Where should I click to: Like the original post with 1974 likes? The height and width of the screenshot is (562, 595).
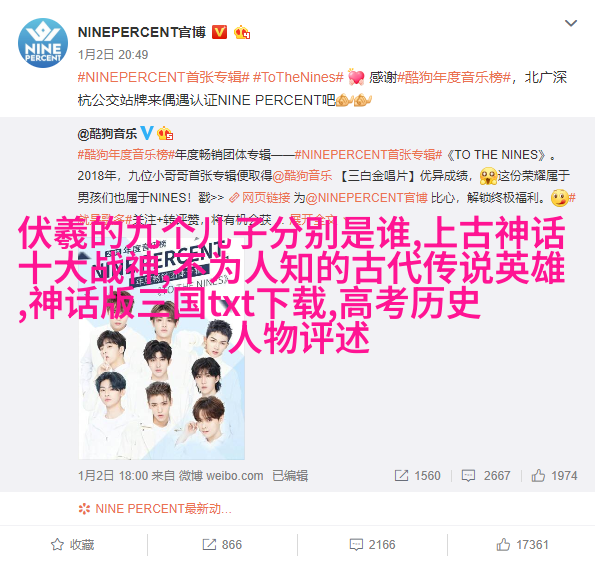[x=554, y=475]
